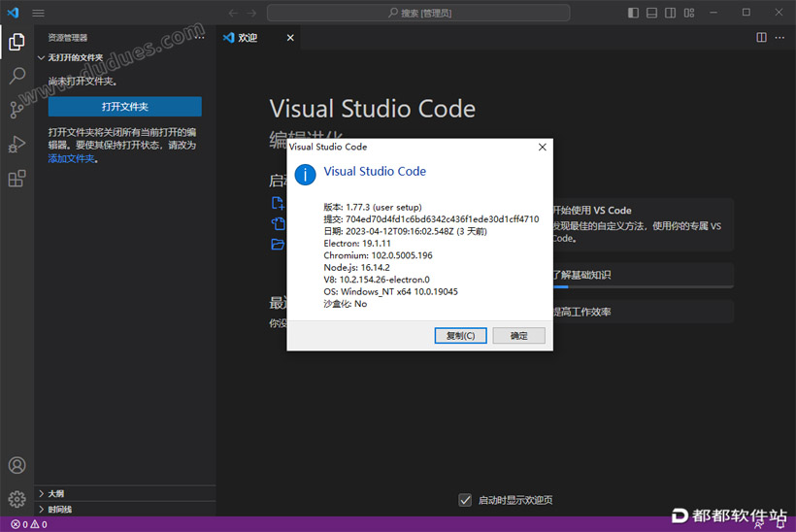Click the 确定 button in dialog

[x=518, y=336]
